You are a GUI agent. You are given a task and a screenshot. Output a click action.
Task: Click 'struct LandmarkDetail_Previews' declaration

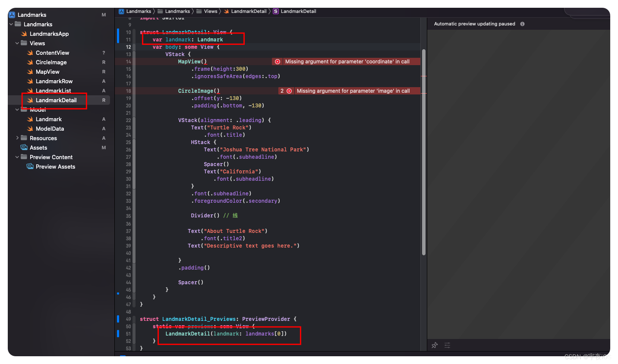218,319
